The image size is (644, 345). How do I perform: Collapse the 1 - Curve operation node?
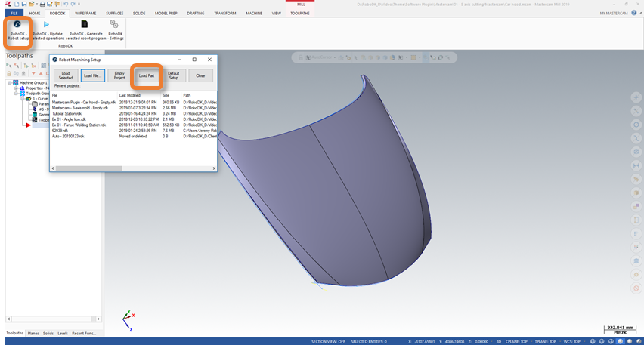(x=23, y=98)
